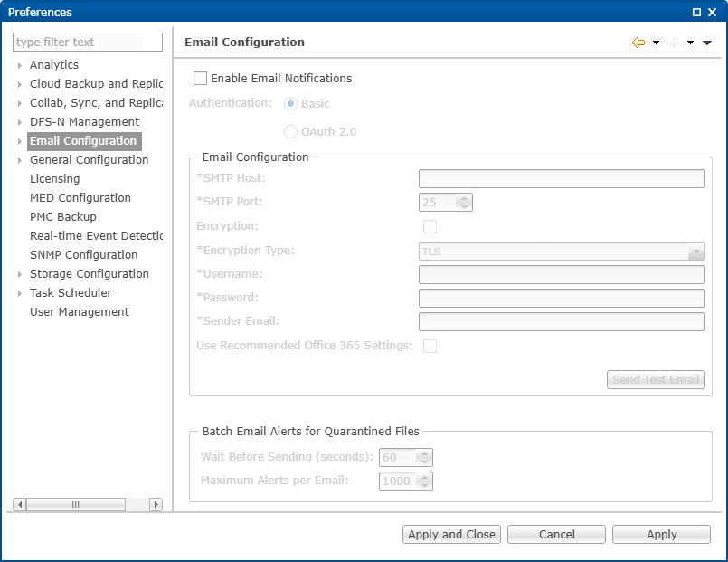728x562 pixels.
Task: Expand General Configuration tree node
Action: pyautogui.click(x=20, y=161)
